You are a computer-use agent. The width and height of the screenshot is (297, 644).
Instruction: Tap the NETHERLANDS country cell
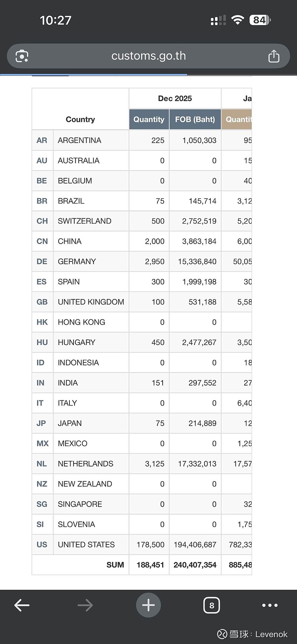click(85, 464)
